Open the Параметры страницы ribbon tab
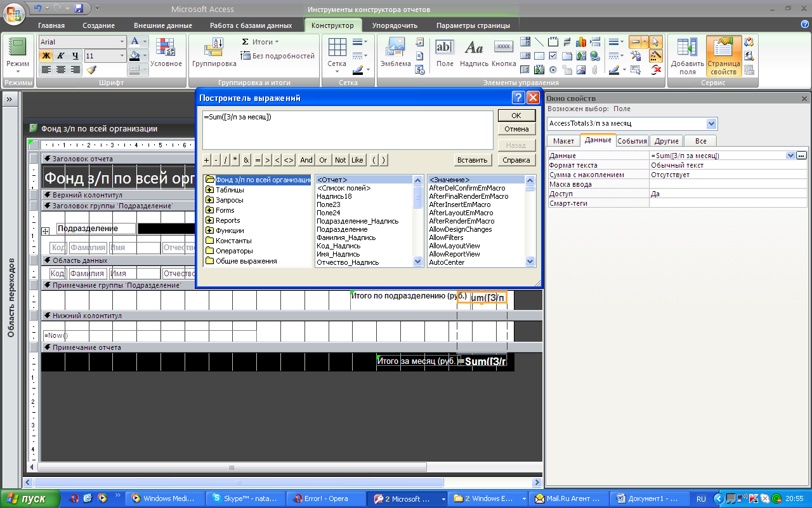This screenshot has width=812, height=508. pyautogui.click(x=473, y=25)
